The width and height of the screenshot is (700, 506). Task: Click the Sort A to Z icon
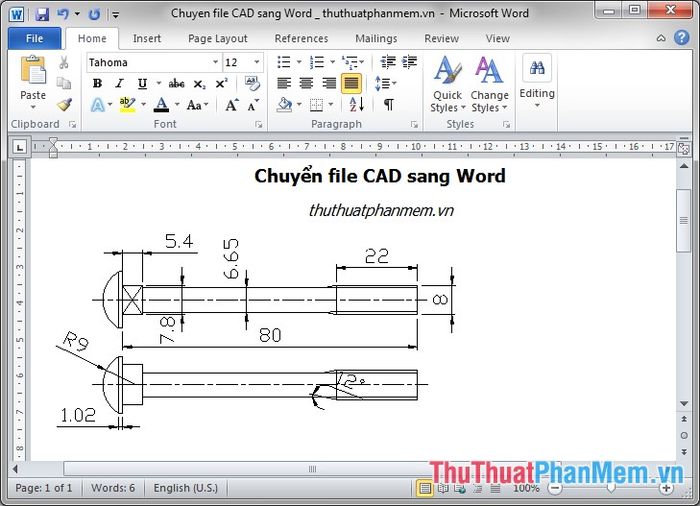click(x=356, y=105)
